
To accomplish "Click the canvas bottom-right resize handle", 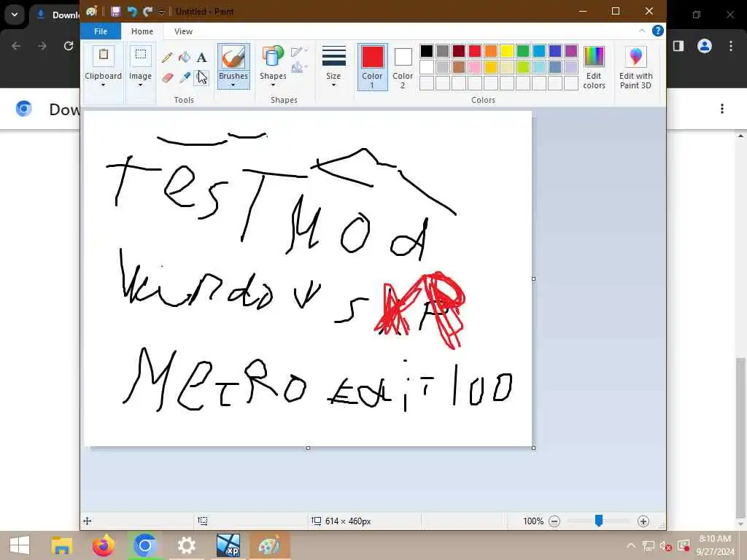I will click(x=533, y=448).
